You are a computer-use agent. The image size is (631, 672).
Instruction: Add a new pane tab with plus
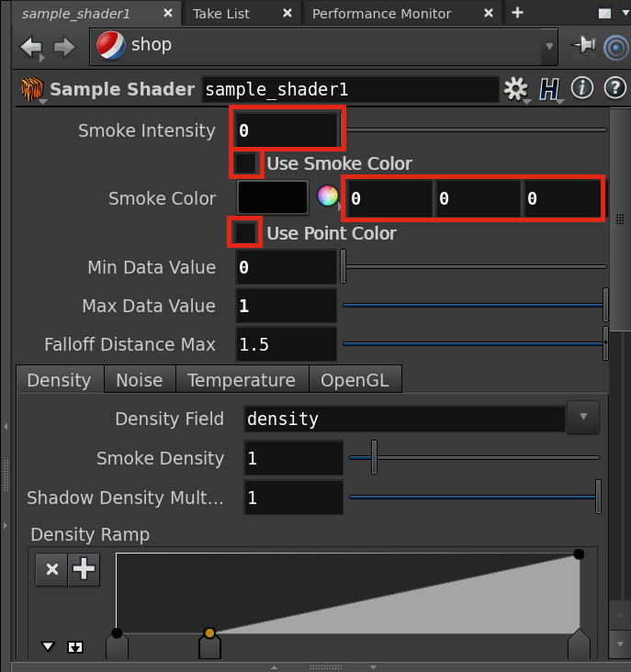click(x=517, y=13)
